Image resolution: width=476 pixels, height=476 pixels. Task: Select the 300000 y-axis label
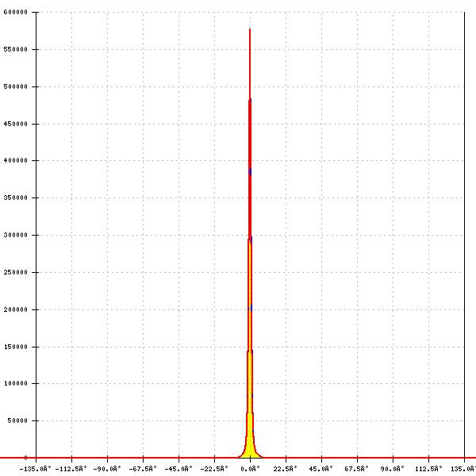(16, 236)
